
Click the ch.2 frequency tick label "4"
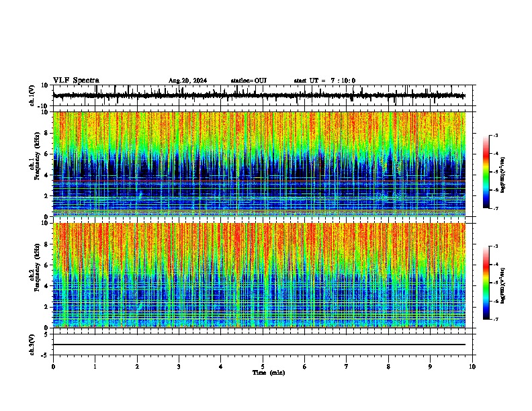pos(47,286)
